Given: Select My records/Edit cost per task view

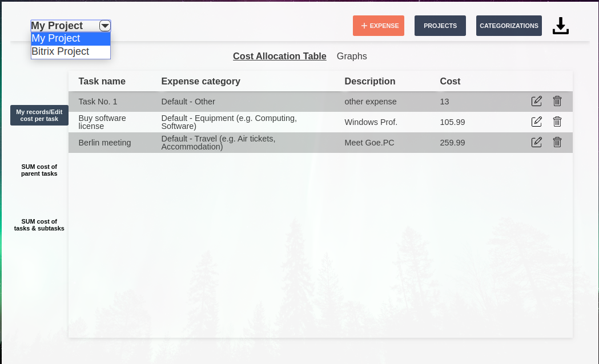Looking at the screenshot, I should pyautogui.click(x=39, y=115).
